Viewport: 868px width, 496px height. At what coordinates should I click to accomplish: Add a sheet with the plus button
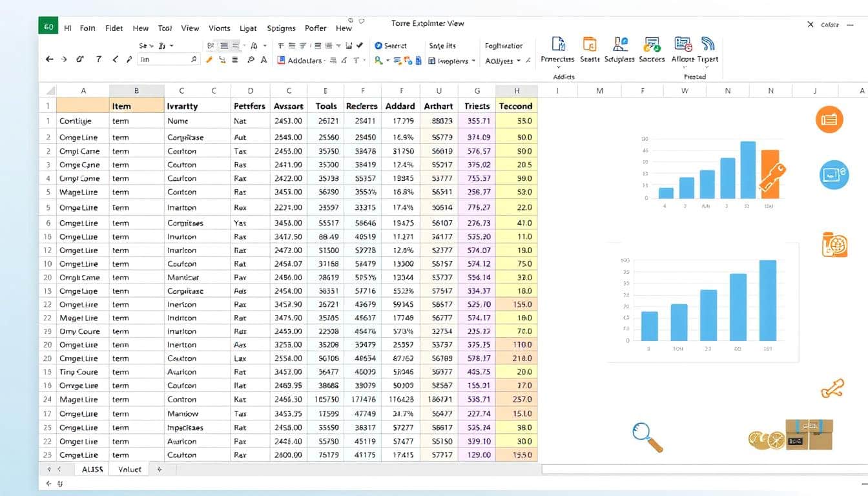160,470
